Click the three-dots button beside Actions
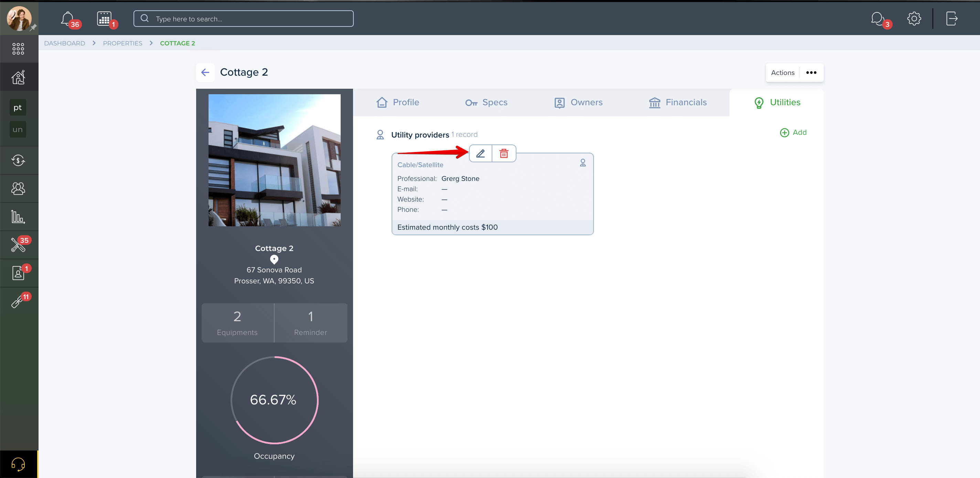This screenshot has height=478, width=980. coord(811,73)
